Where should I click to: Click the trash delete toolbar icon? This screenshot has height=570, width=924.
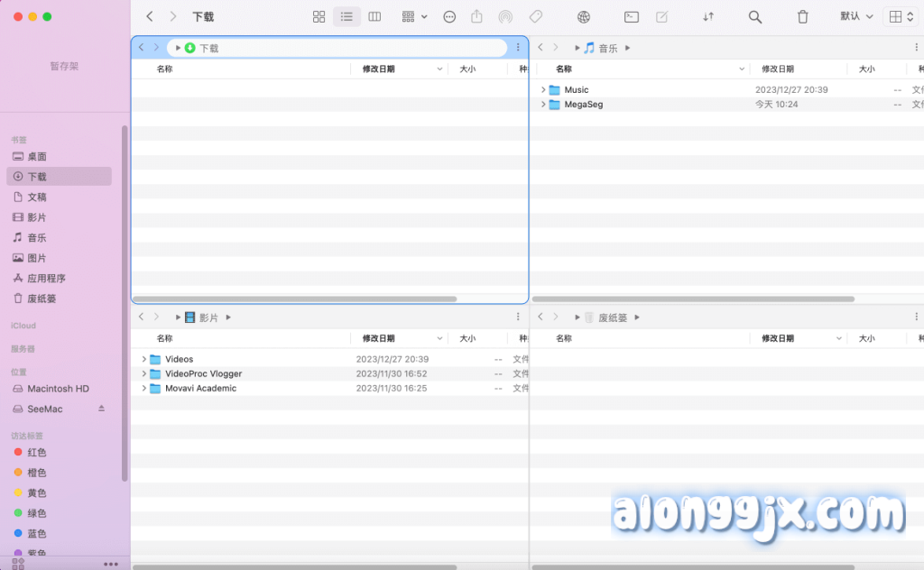click(802, 17)
